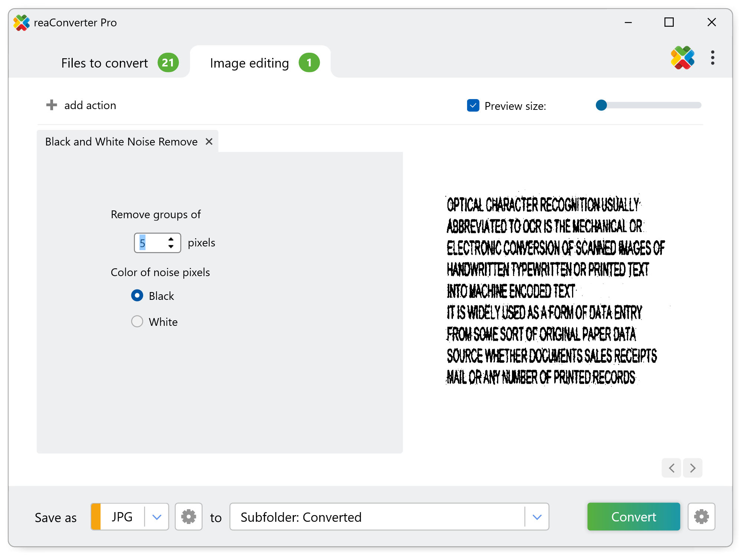The width and height of the screenshot is (742, 560).
Task: Click the plus icon to add action
Action: click(52, 105)
